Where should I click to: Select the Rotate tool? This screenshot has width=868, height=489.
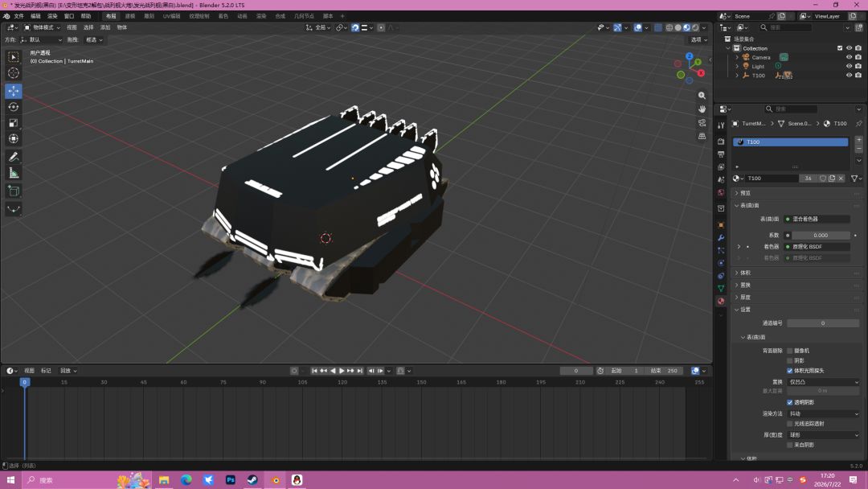tap(14, 107)
